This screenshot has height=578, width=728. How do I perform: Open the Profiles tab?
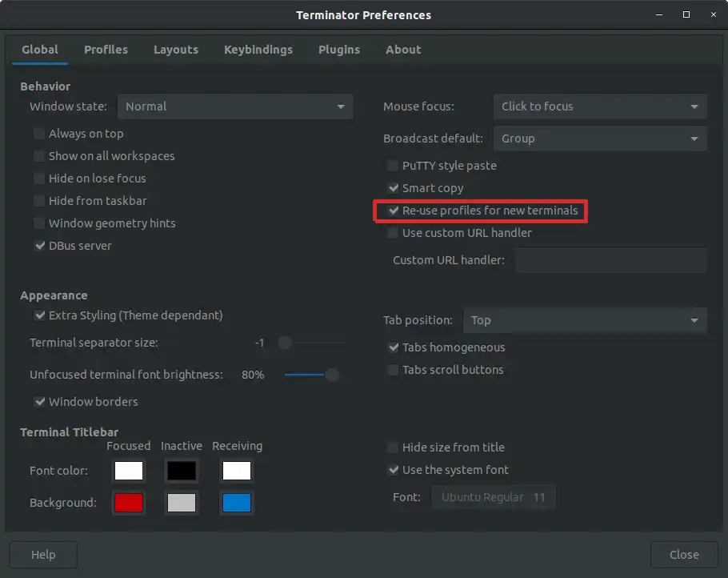click(x=106, y=50)
